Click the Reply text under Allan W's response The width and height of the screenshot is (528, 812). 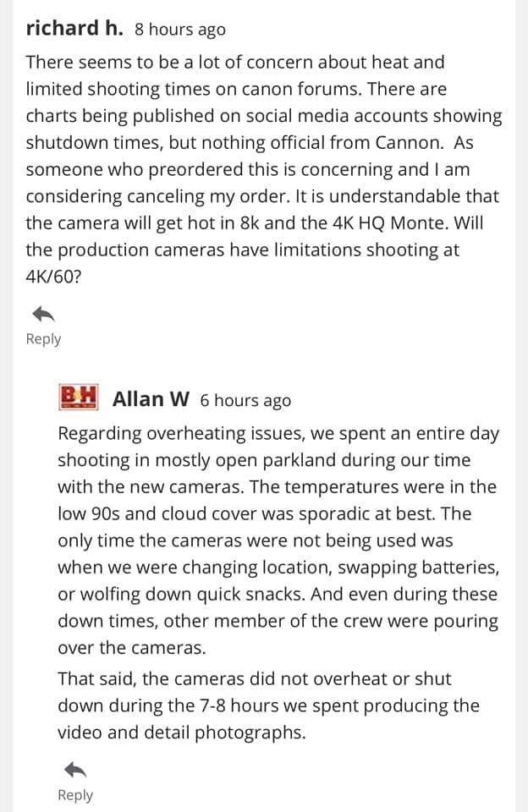point(75,795)
